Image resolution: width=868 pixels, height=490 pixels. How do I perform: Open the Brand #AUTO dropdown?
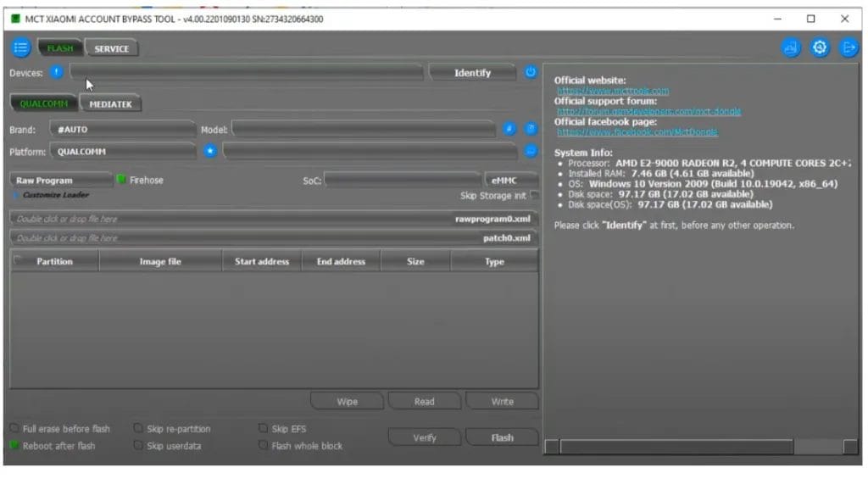pos(123,129)
